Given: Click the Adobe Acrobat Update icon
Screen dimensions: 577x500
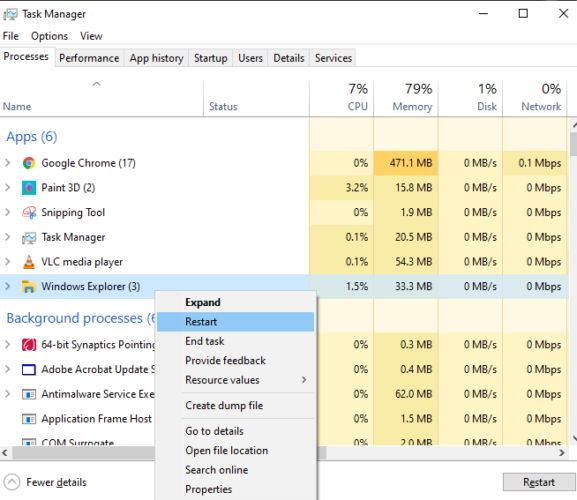Looking at the screenshot, I should (29, 369).
